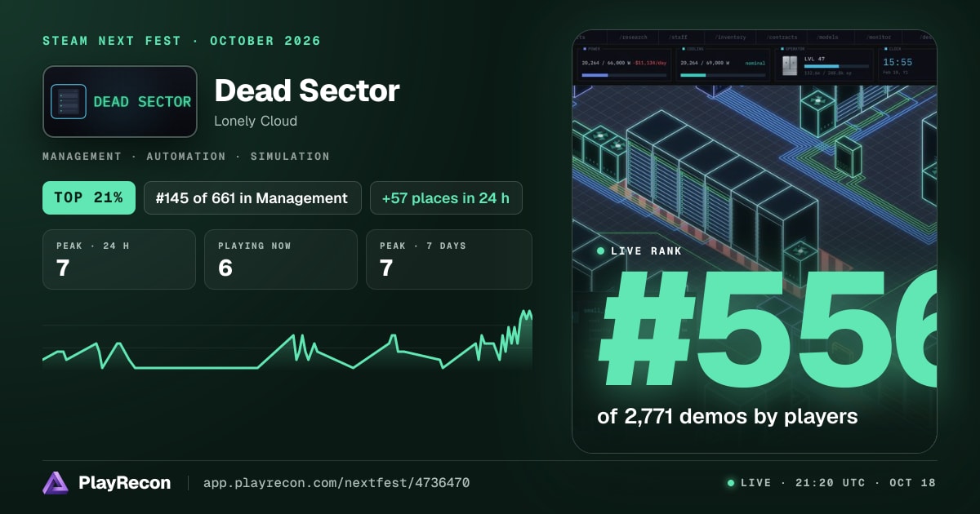Click the STEAM NEXT FEST · OCTOBER 2026 header

tap(182, 41)
